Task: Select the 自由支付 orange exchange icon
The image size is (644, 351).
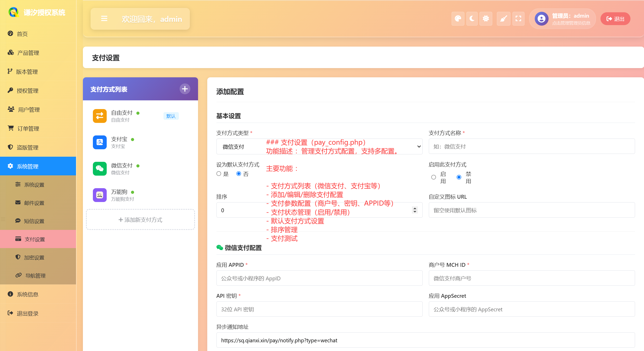Action: pos(100,116)
